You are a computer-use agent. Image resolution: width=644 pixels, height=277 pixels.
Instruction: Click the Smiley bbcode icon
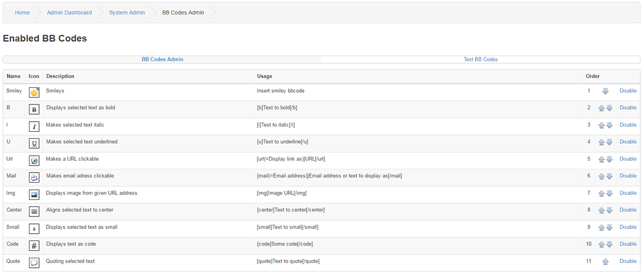[34, 93]
